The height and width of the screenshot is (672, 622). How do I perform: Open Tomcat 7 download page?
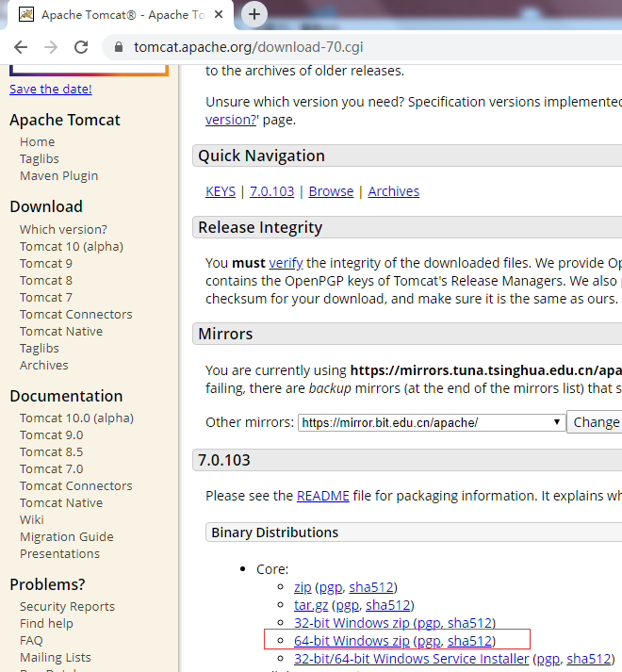click(46, 298)
